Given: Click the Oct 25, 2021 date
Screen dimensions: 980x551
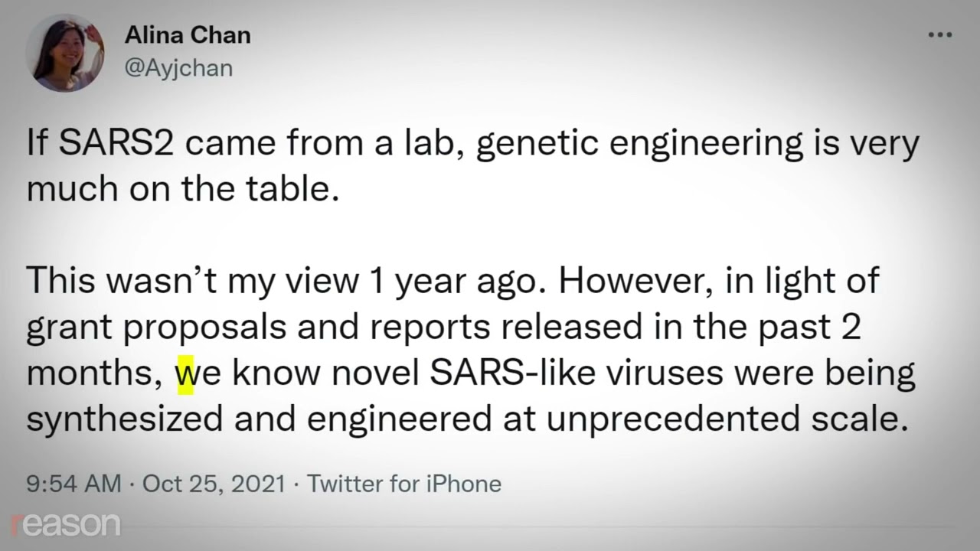Looking at the screenshot, I should (x=214, y=484).
